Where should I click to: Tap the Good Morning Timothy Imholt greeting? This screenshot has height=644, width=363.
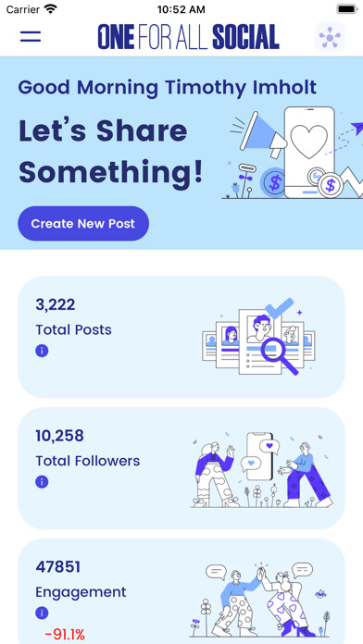pos(168,88)
